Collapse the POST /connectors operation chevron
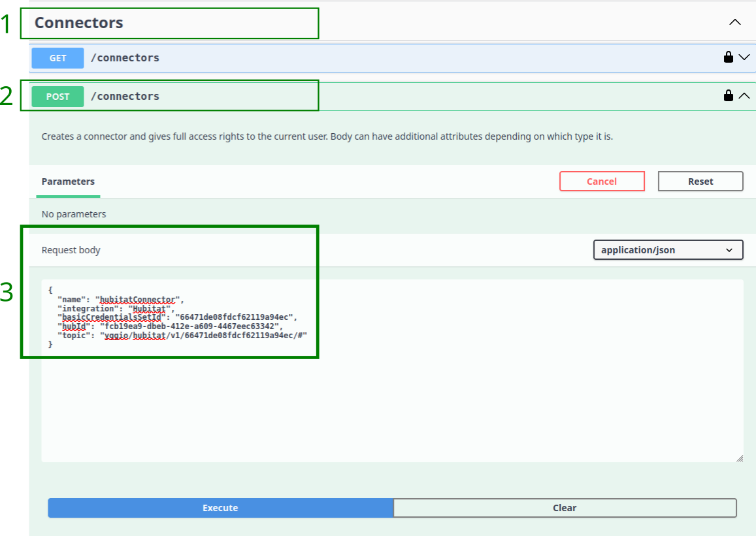Screen dimensions: 756x536 (x=744, y=96)
